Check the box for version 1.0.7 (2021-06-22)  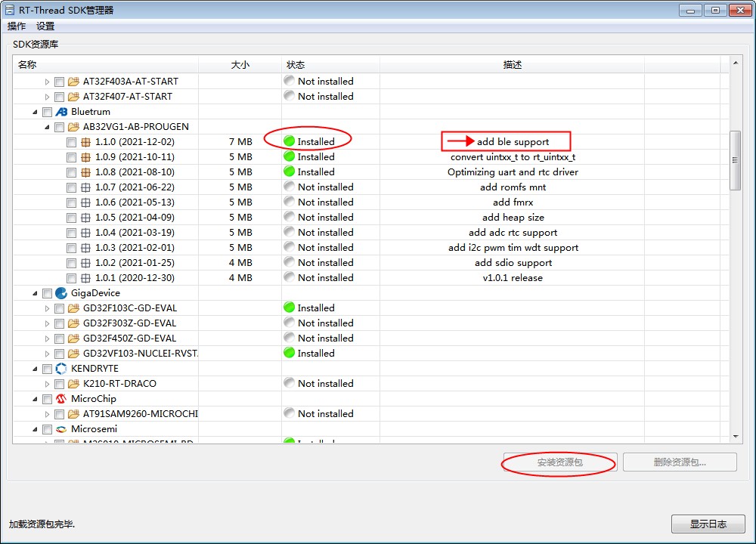(x=71, y=187)
